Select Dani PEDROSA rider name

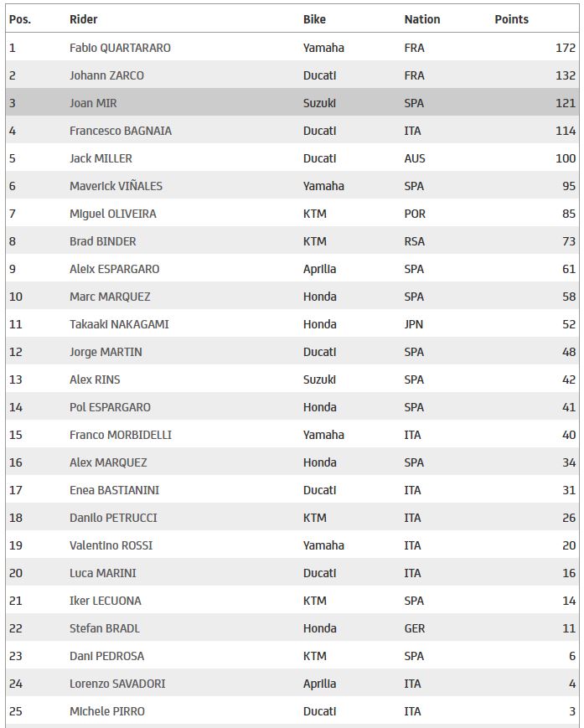(x=106, y=656)
